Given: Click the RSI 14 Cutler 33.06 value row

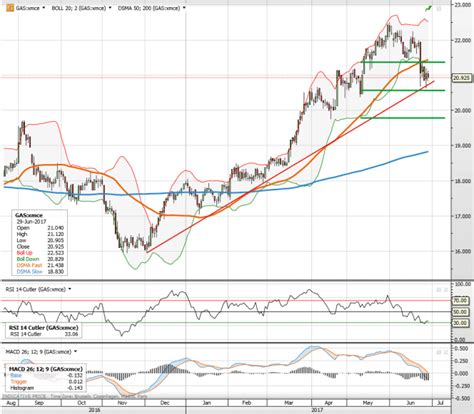Looking at the screenshot, I should 44,334.
